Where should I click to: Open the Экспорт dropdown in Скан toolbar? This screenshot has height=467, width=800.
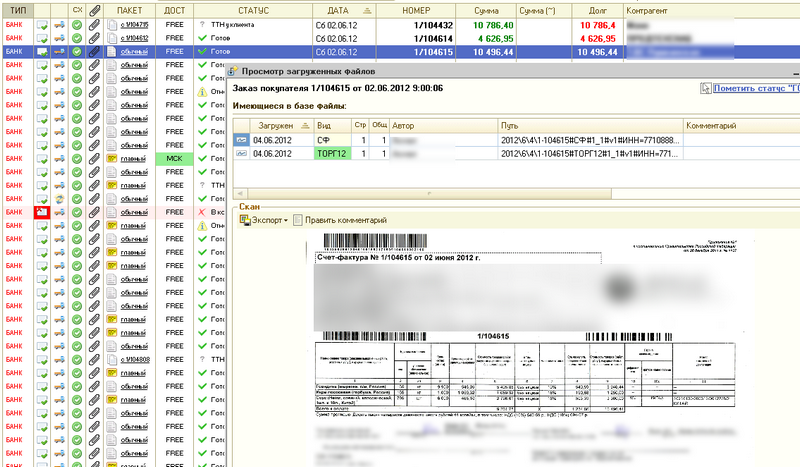coord(264,220)
